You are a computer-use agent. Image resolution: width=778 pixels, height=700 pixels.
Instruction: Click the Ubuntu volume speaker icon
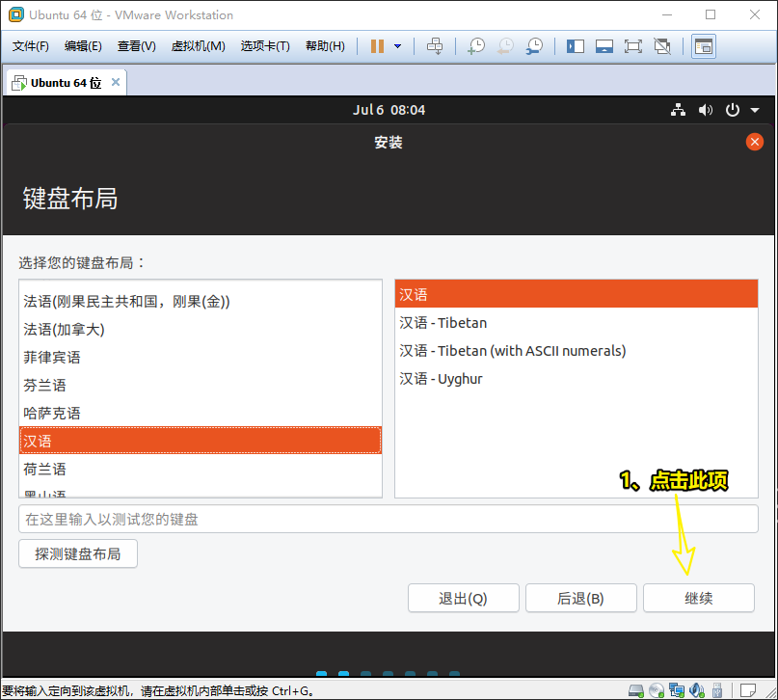pyautogui.click(x=706, y=110)
